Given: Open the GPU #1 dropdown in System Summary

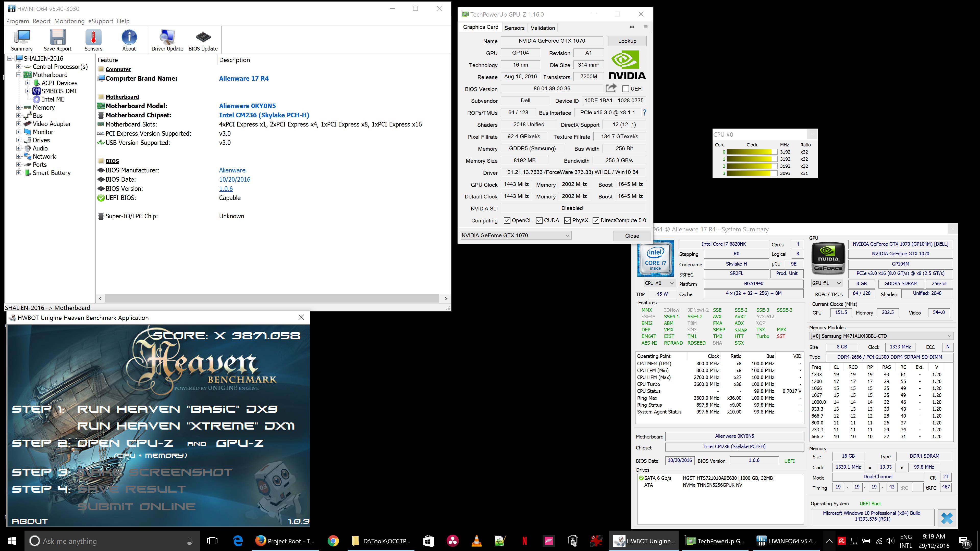Looking at the screenshot, I should click(827, 283).
